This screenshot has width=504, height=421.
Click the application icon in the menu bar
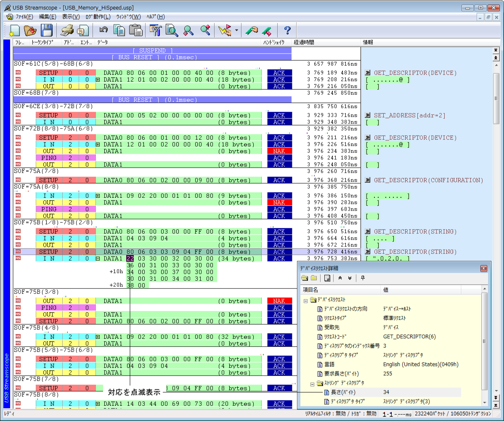pyautogui.click(x=10, y=17)
